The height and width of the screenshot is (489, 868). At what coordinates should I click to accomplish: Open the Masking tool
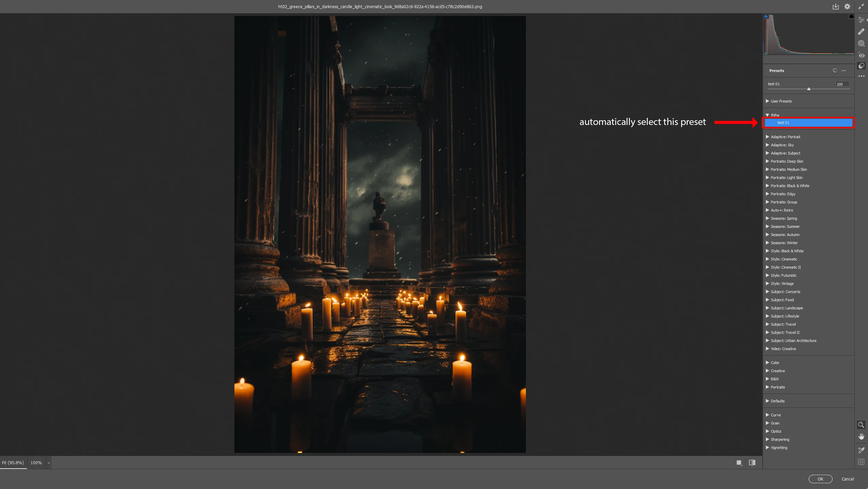point(861,43)
